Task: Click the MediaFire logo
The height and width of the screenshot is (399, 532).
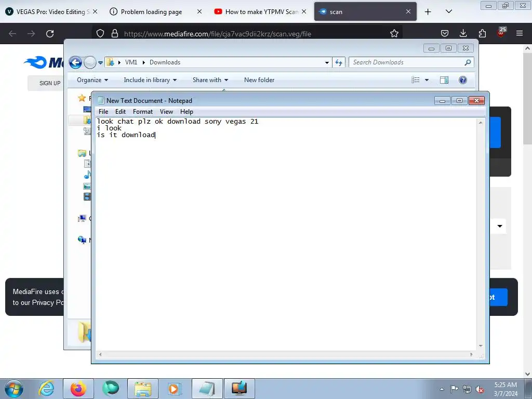Action: point(44,62)
